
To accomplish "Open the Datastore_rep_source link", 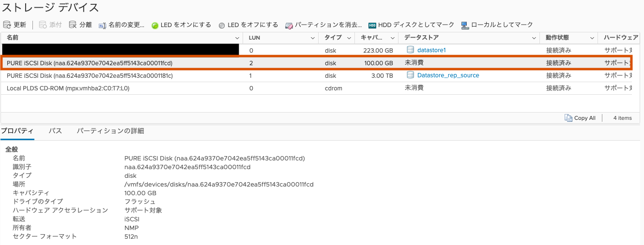I will tap(448, 75).
